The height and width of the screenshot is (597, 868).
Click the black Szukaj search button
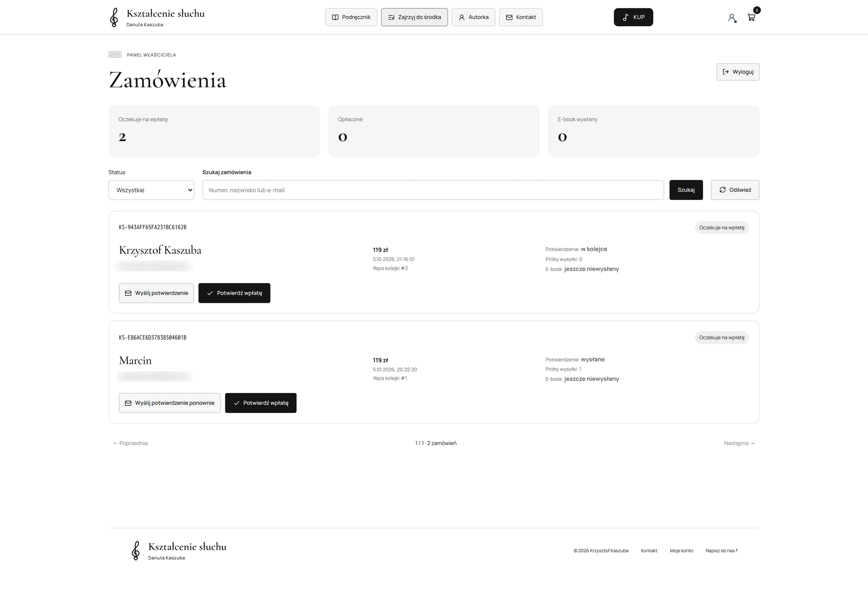coord(686,190)
